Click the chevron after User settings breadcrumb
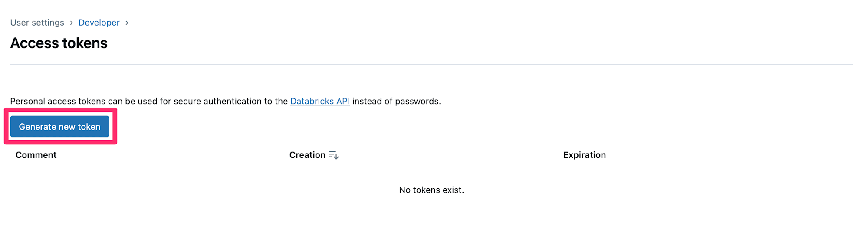 coord(71,23)
